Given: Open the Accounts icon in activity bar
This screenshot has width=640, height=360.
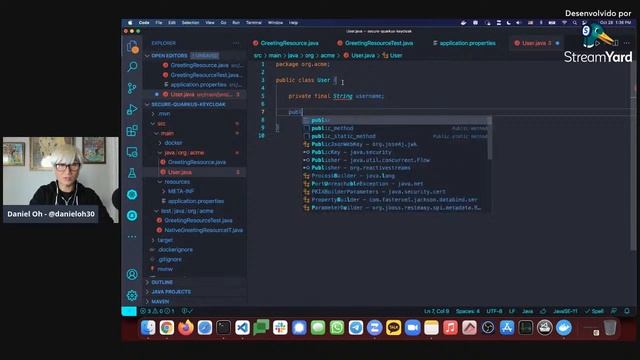Looking at the screenshot, I should click(x=132, y=274).
